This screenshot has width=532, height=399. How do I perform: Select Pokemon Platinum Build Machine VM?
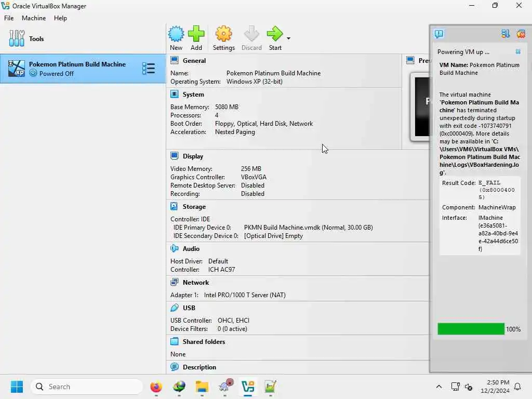[x=83, y=69]
